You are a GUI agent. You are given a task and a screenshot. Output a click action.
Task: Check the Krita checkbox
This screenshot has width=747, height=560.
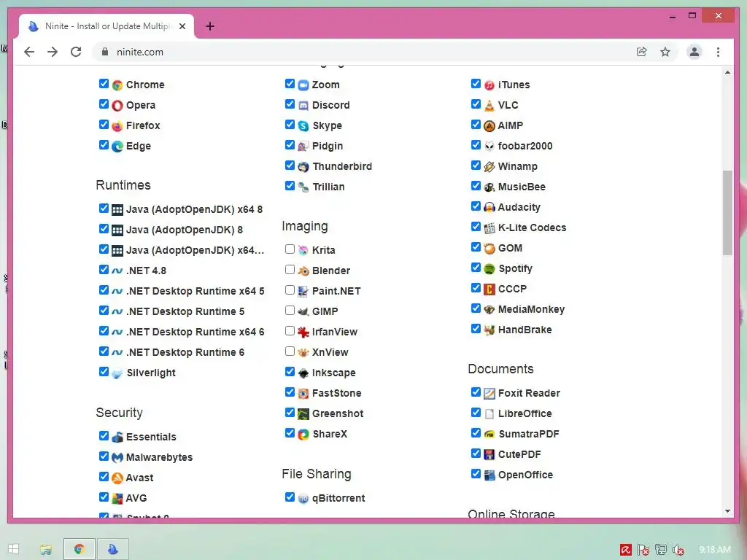(290, 249)
